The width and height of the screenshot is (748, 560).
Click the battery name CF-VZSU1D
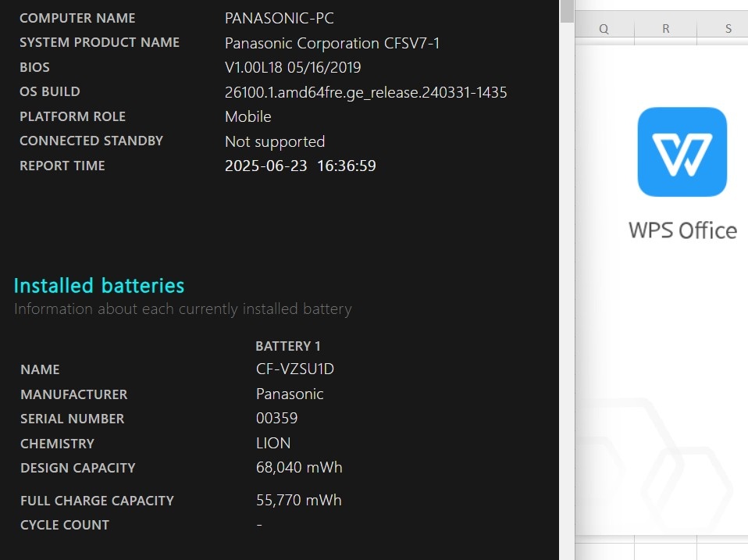(x=295, y=369)
